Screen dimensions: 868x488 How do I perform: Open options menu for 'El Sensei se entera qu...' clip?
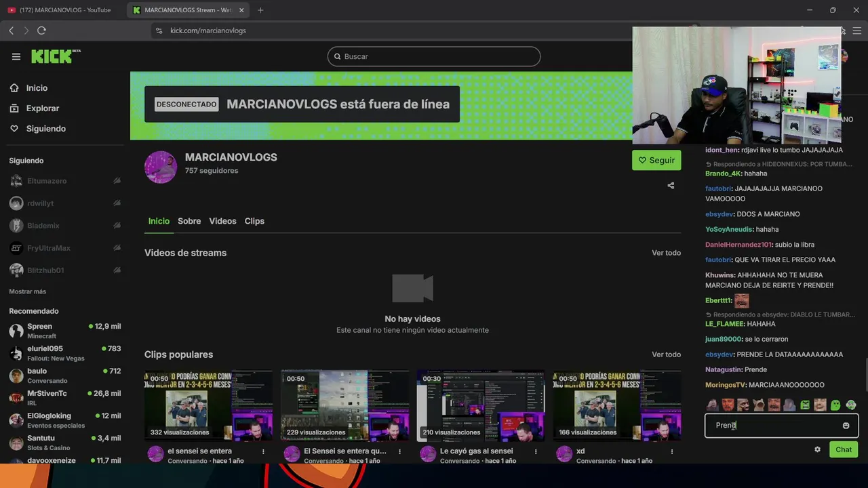(x=399, y=451)
